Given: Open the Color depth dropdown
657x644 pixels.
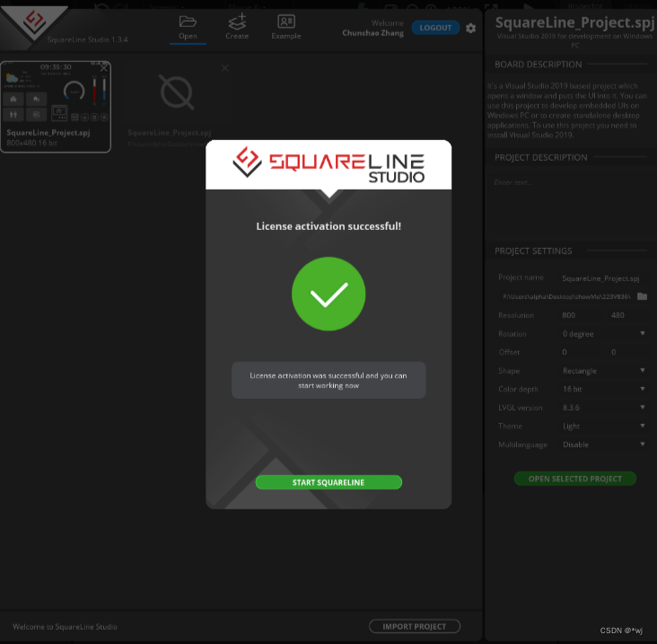Looking at the screenshot, I should (603, 389).
